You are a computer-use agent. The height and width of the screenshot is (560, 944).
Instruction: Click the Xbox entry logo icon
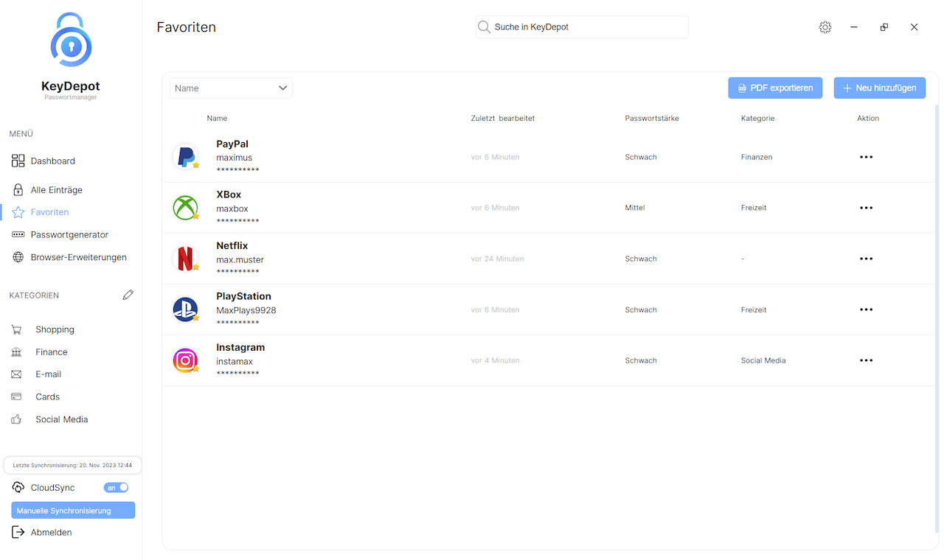[x=185, y=208]
